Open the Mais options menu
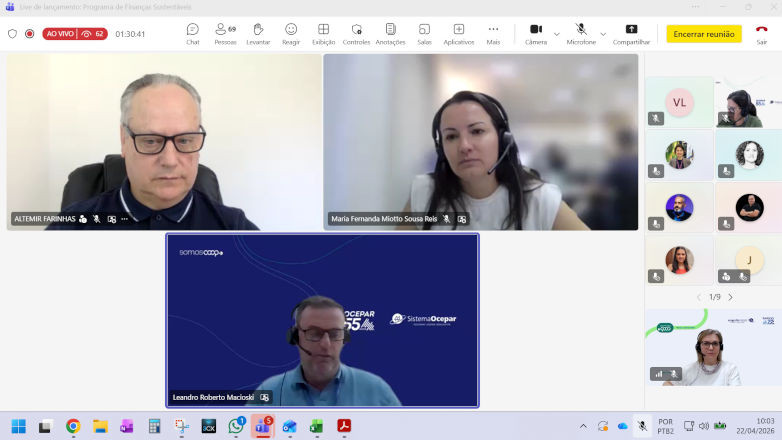Image resolution: width=782 pixels, height=440 pixels. click(493, 33)
